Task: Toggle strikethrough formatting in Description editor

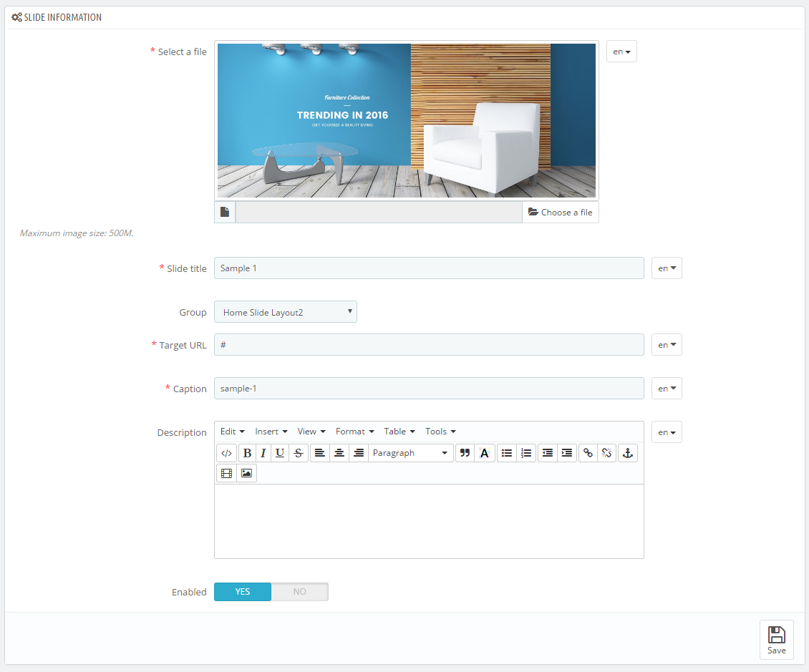Action: (299, 453)
